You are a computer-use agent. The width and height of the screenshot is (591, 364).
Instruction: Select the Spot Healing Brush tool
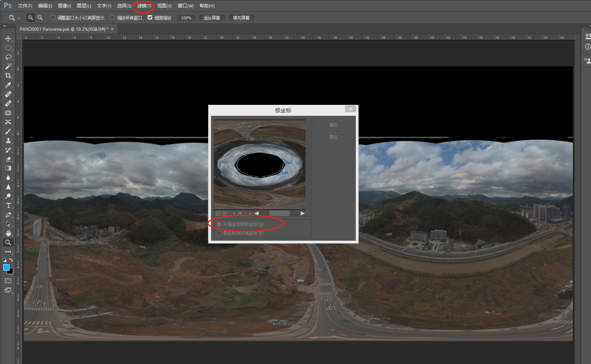[8, 94]
